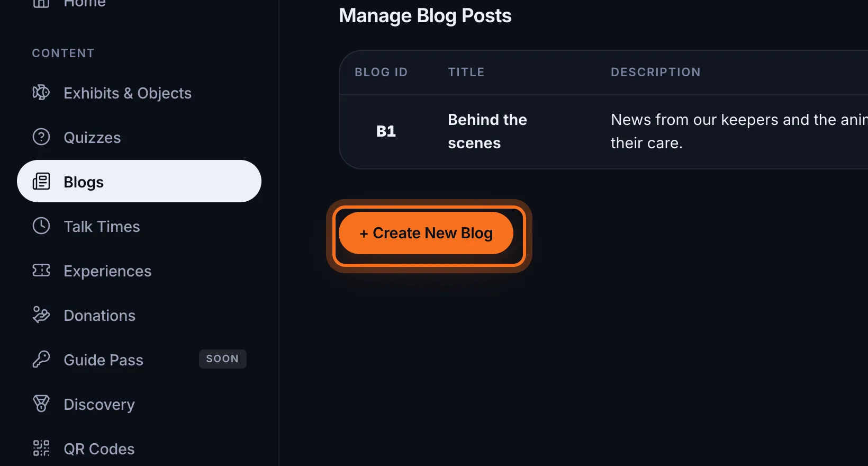Image resolution: width=868 pixels, height=466 pixels.
Task: Click the Discovery medal icon
Action: (x=41, y=404)
